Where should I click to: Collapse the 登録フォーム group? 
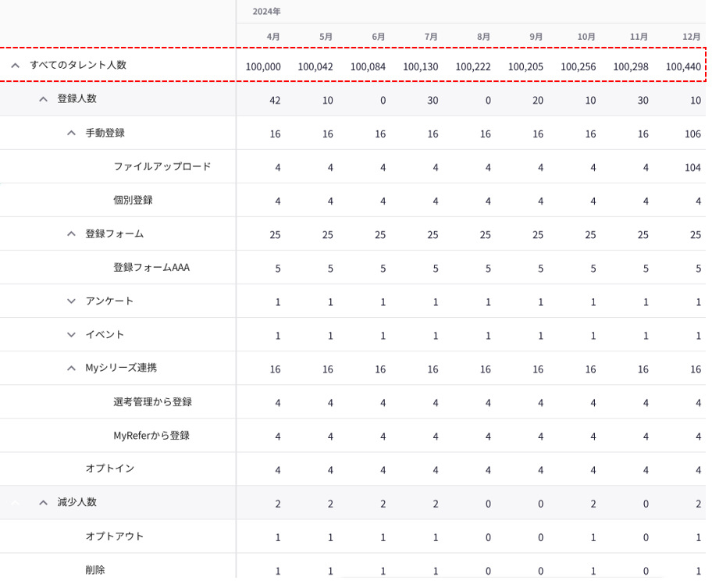[71, 233]
